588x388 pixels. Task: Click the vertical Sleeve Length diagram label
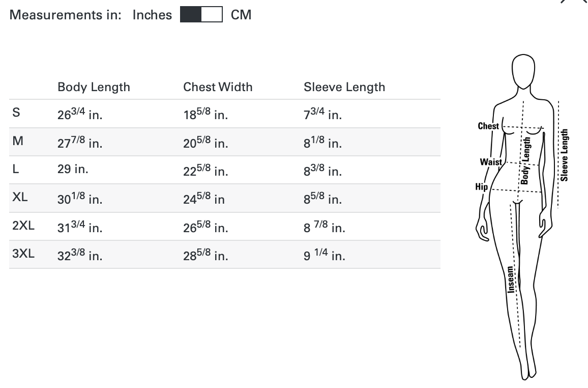click(564, 155)
